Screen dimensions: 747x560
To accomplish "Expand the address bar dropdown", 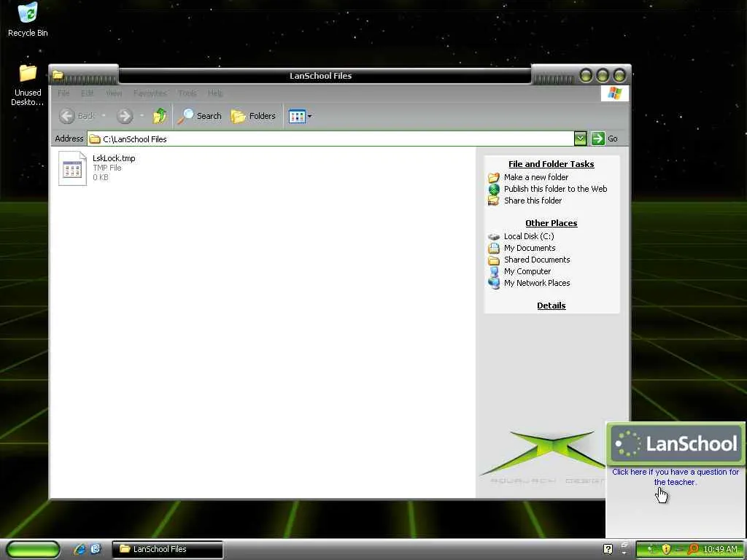I will coord(580,139).
